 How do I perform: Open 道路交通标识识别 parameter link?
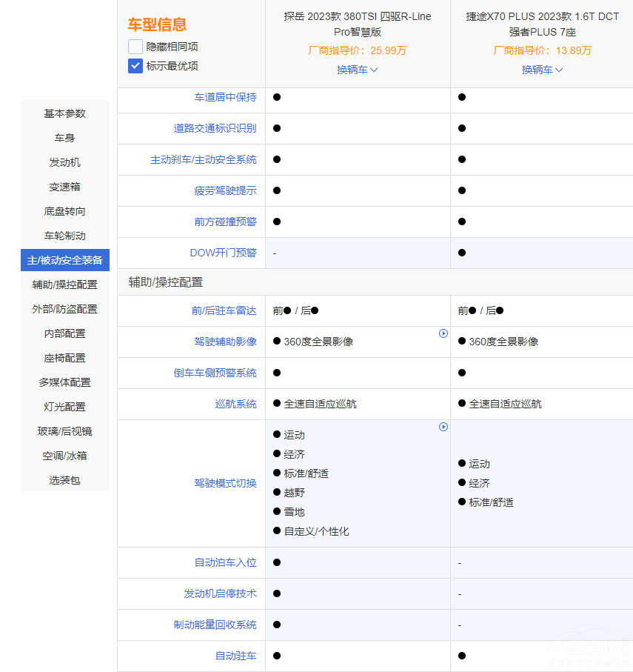coord(215,128)
